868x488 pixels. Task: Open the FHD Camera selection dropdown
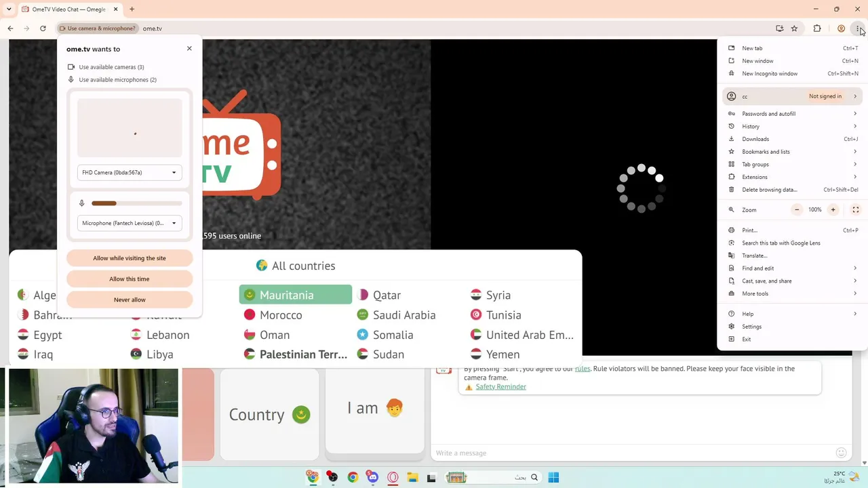(130, 173)
